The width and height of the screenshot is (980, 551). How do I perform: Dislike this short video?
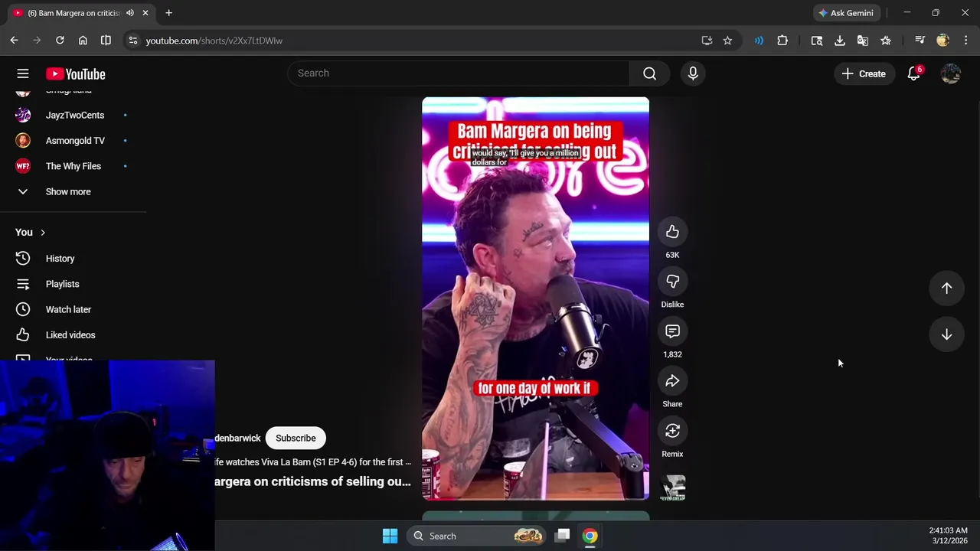click(672, 282)
